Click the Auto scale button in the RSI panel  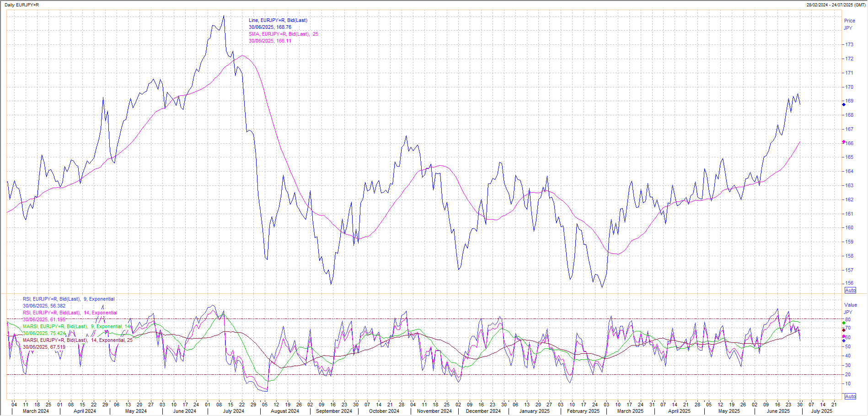(x=850, y=396)
